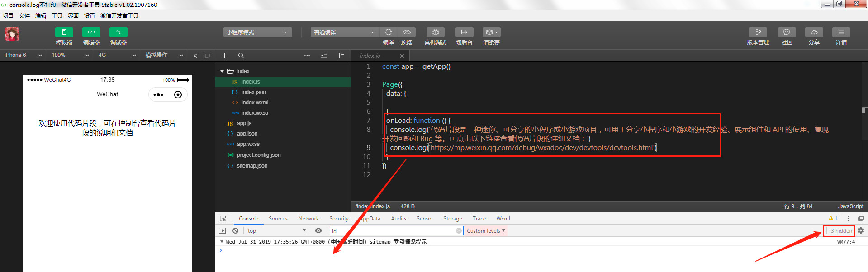The height and width of the screenshot is (272, 868).
Task: Close the index.js editor tab
Action: click(x=402, y=56)
